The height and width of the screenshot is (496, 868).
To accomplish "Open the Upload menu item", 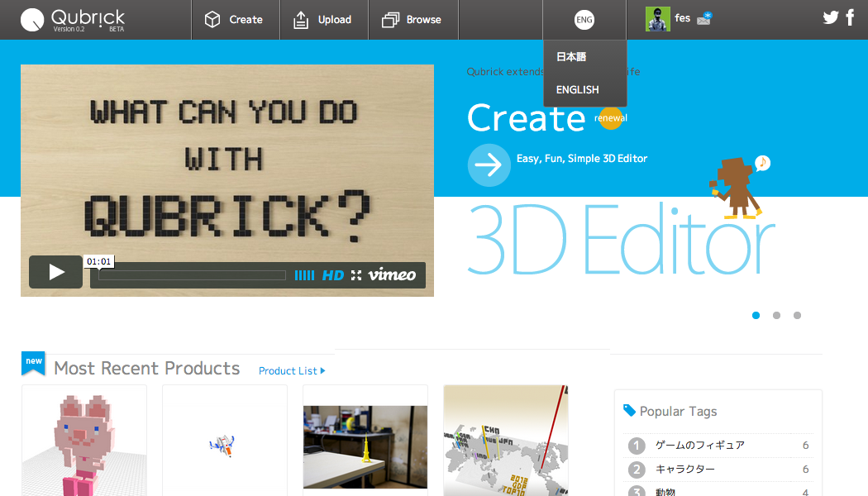I will pyautogui.click(x=324, y=20).
